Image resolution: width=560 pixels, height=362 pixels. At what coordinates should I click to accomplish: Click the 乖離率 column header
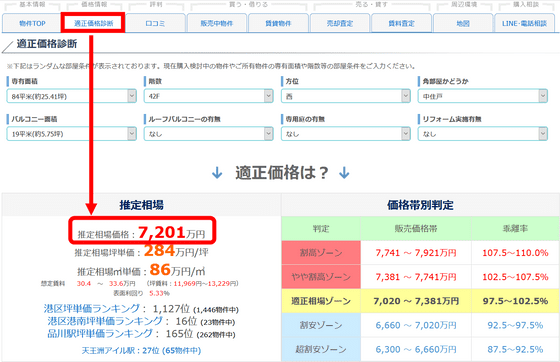pyautogui.click(x=515, y=228)
